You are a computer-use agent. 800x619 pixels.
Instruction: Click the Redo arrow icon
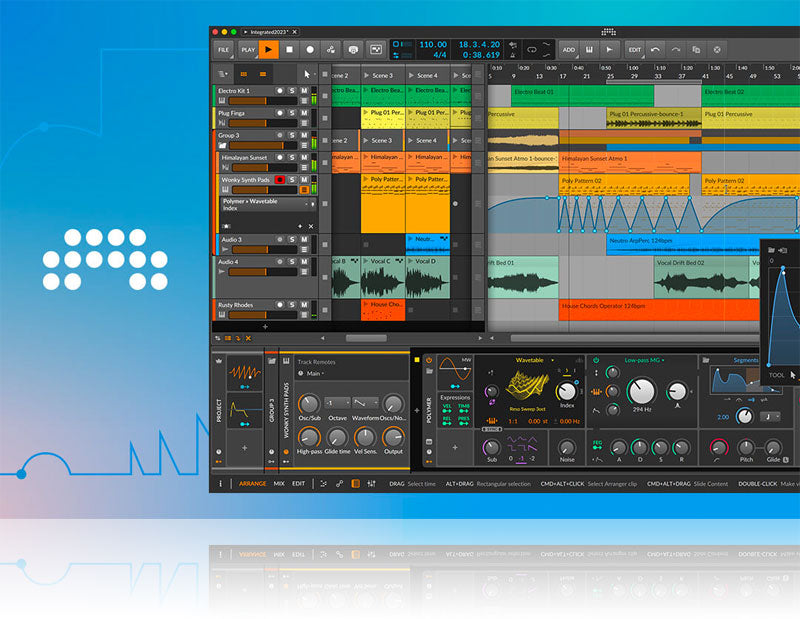676,49
